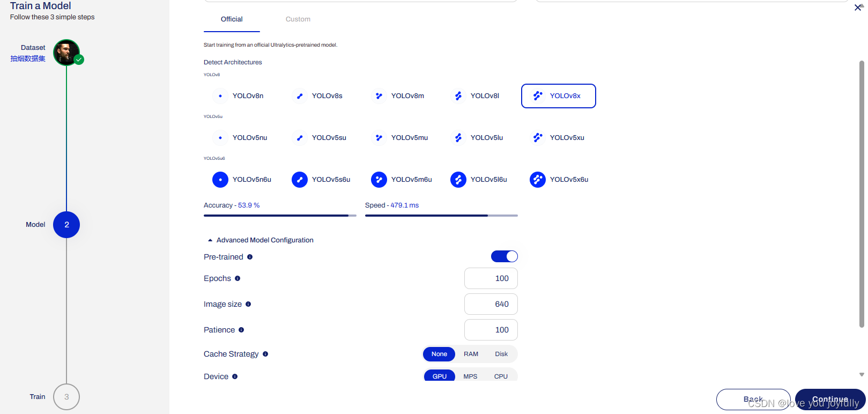Select the YOLOv8n model icon
This screenshot has width=868, height=414.
220,96
